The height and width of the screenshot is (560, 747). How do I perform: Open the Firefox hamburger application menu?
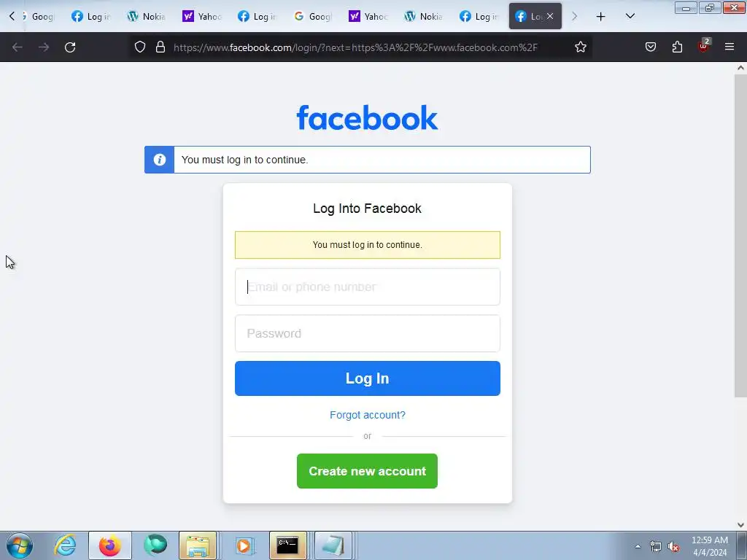[x=729, y=47]
